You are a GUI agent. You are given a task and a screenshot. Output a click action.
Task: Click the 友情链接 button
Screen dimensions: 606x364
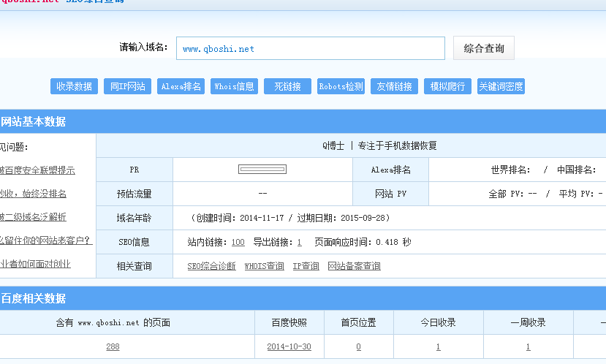point(394,86)
